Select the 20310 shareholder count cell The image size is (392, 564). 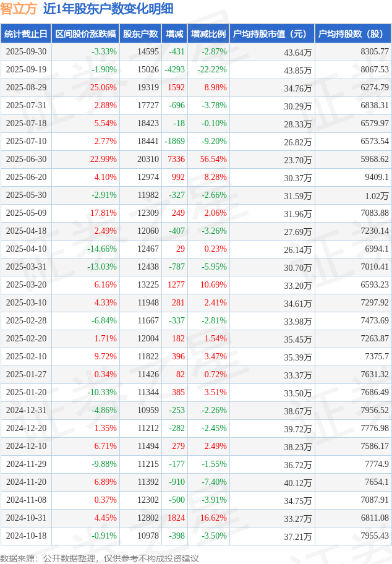148,160
